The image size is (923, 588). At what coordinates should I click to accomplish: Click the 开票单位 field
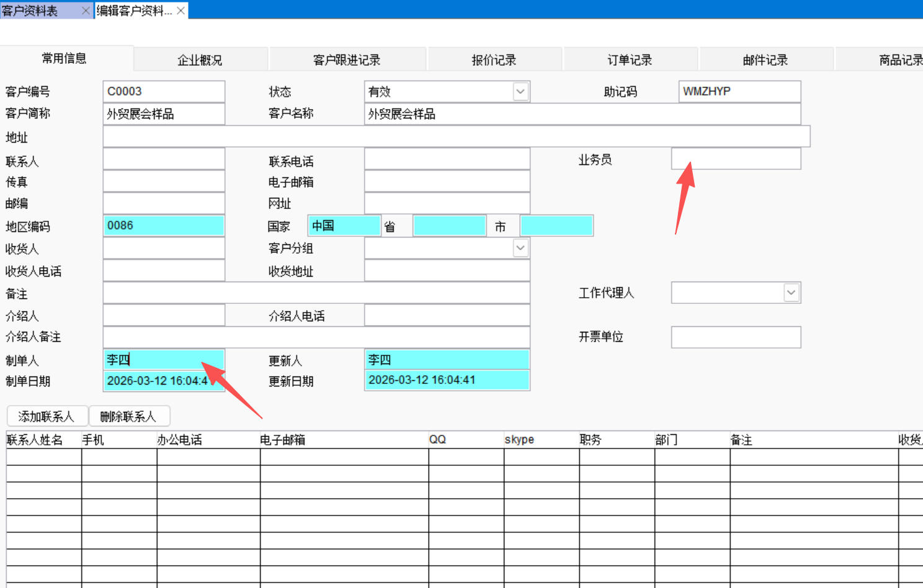(x=736, y=337)
